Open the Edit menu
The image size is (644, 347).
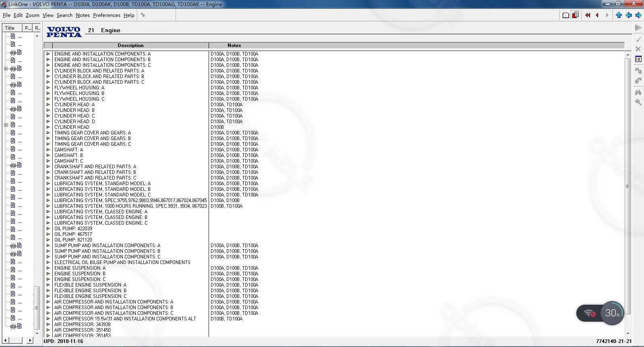click(18, 15)
